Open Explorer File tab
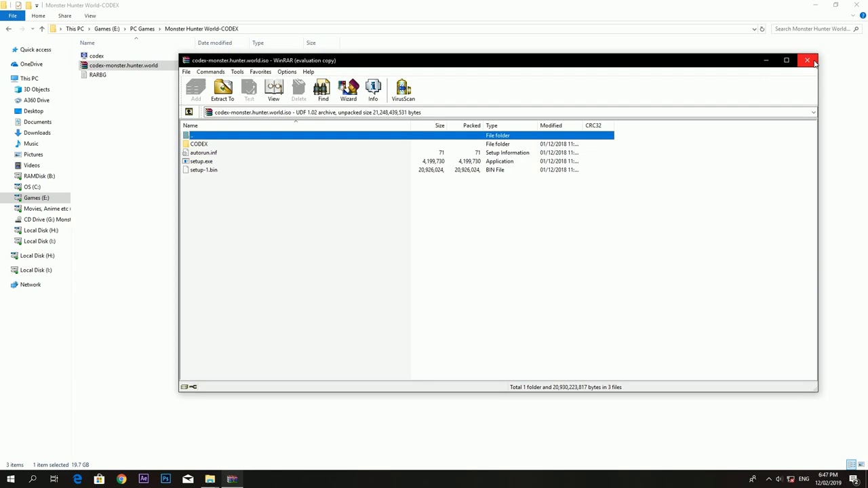Screen dimensions: 868x488 click(13, 16)
